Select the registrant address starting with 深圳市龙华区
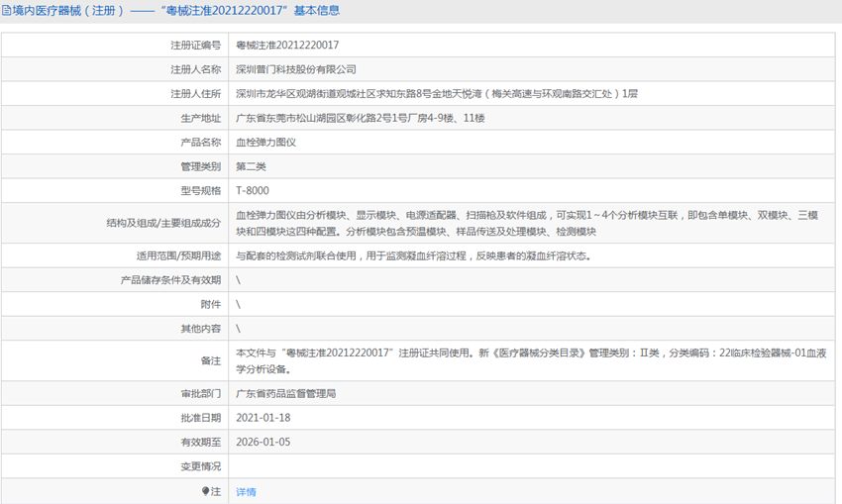Viewport: 842px width, 504px height. click(437, 93)
